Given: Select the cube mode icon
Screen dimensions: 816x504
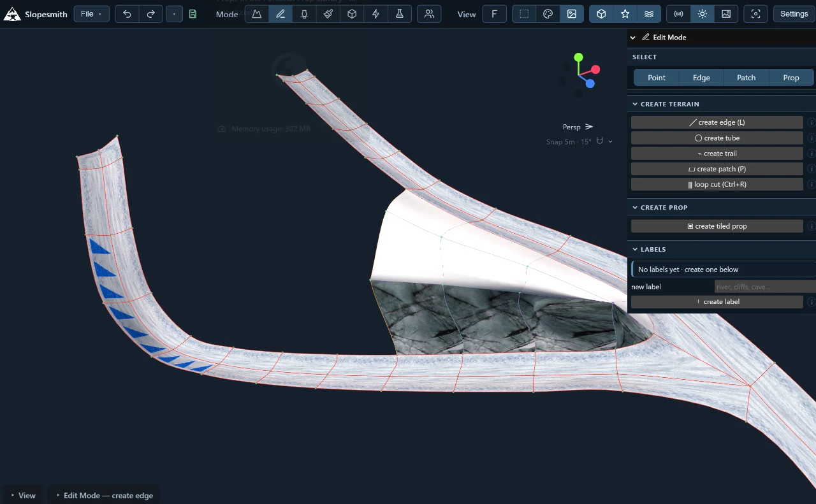Looking at the screenshot, I should point(352,14).
